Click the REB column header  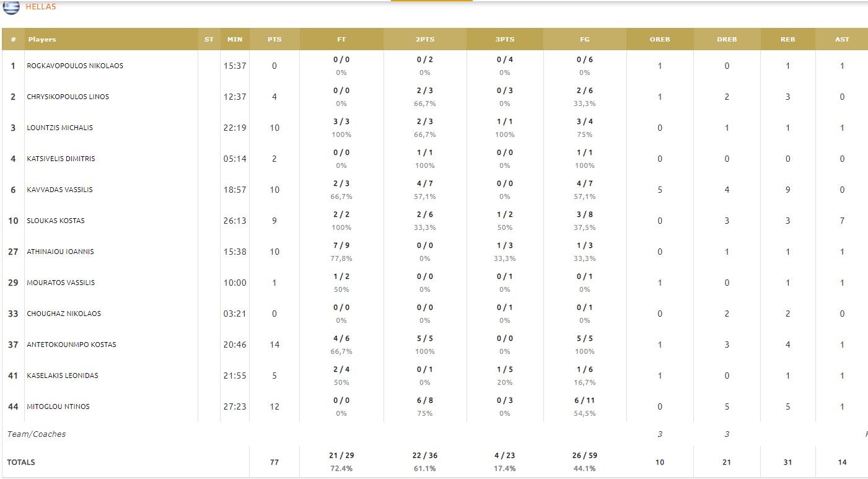[787, 39]
